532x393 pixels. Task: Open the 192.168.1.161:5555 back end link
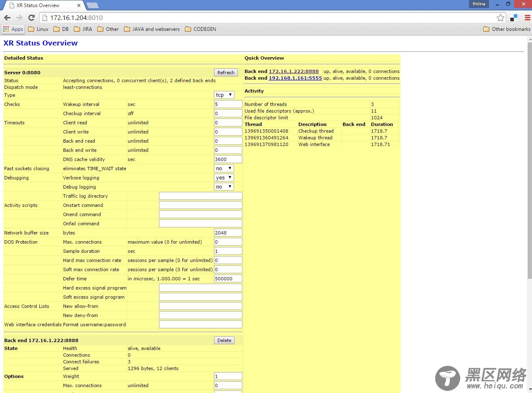[x=295, y=78]
